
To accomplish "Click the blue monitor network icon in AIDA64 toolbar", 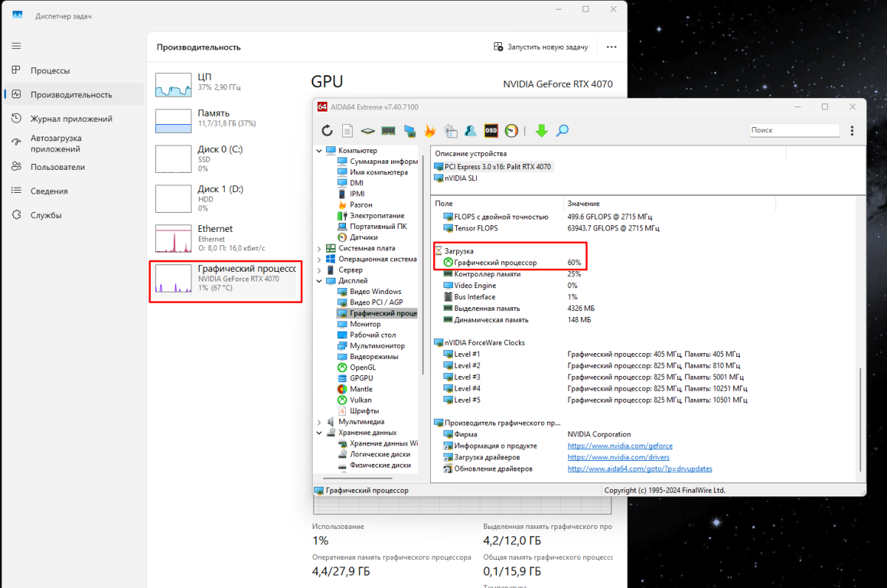I will point(409,131).
